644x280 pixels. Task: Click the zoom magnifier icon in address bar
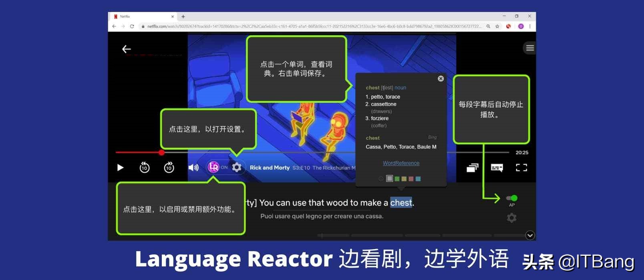click(488, 26)
